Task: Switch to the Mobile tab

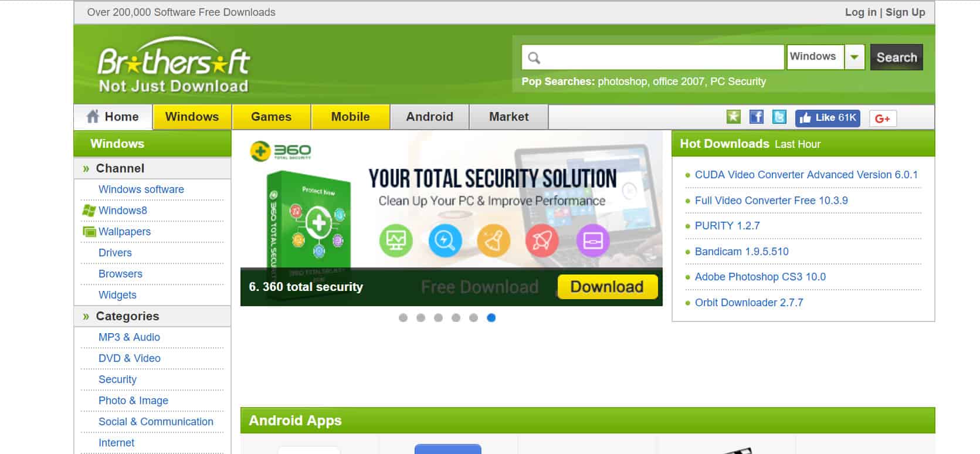Action: pyautogui.click(x=351, y=117)
